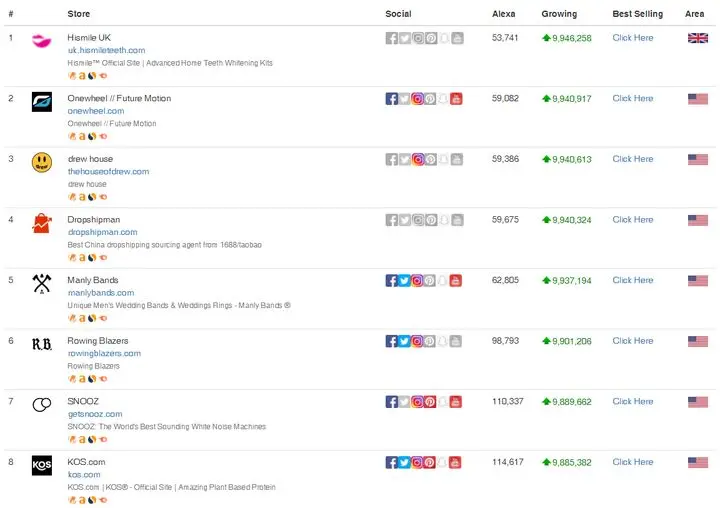This screenshot has height=508, width=720.
Task: Click the UK flag for Hismile UK
Action: pyautogui.click(x=697, y=38)
